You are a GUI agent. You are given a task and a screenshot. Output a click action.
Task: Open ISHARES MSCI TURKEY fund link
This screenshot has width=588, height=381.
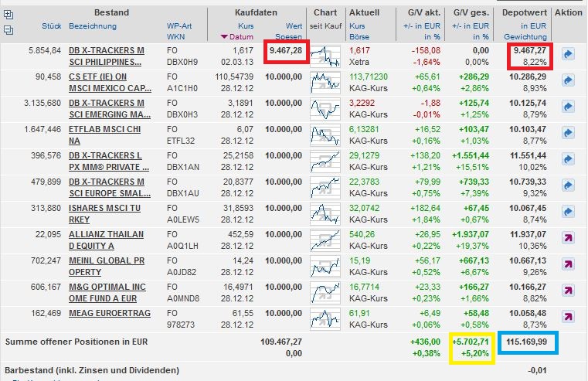click(x=104, y=214)
